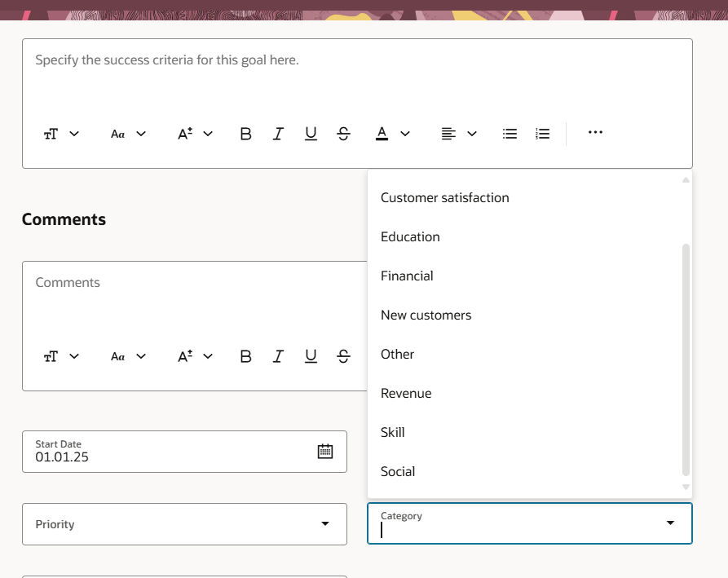The image size is (728, 578).
Task: Click Underline icon in Comments editor
Action: click(x=311, y=356)
